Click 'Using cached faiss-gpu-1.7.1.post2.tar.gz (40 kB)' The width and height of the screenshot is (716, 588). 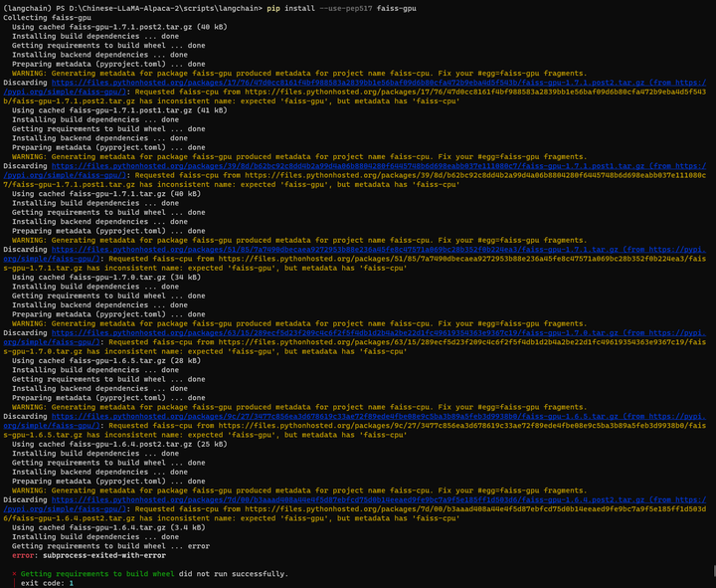119,27
